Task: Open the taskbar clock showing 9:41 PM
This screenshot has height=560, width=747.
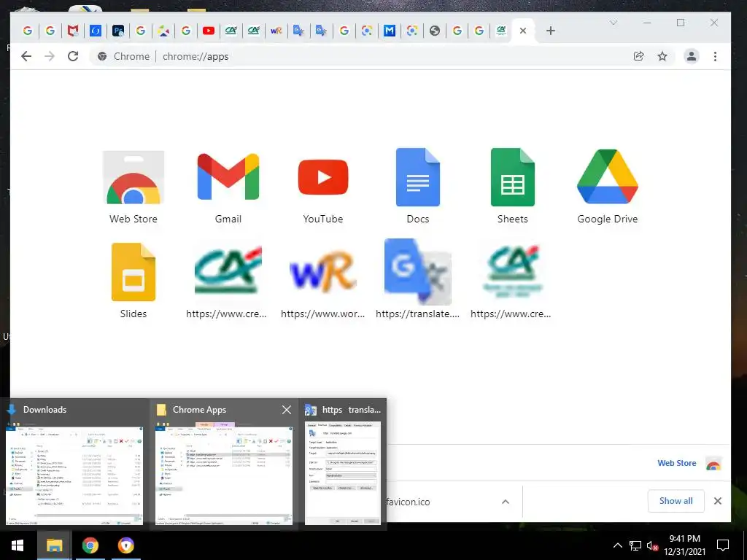Action: [x=684, y=545]
